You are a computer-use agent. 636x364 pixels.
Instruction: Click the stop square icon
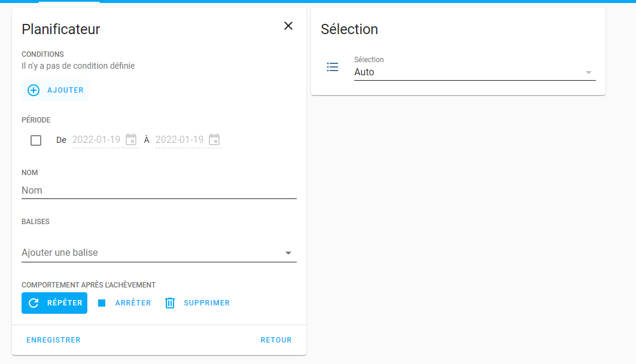point(102,303)
